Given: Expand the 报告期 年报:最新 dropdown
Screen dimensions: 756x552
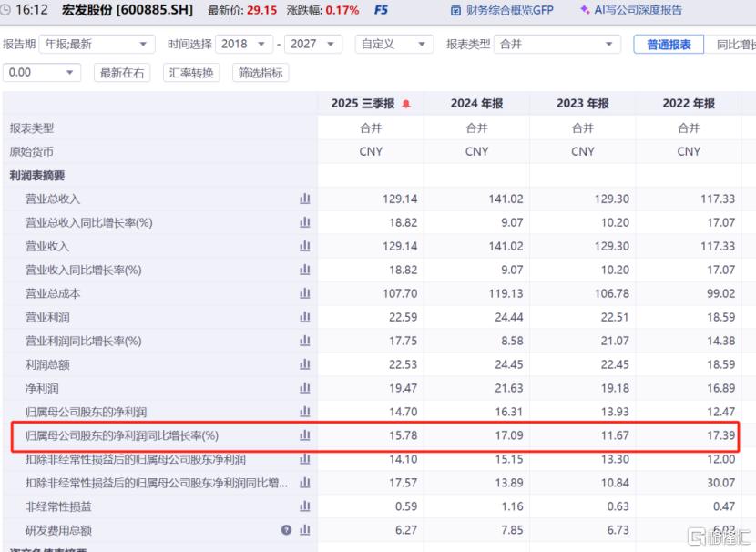Looking at the screenshot, I should pyautogui.click(x=97, y=45).
